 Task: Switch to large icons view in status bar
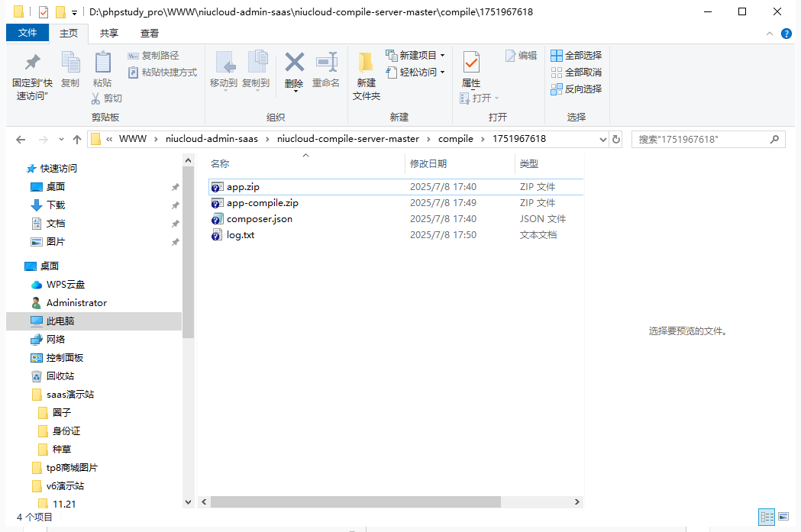[782, 517]
